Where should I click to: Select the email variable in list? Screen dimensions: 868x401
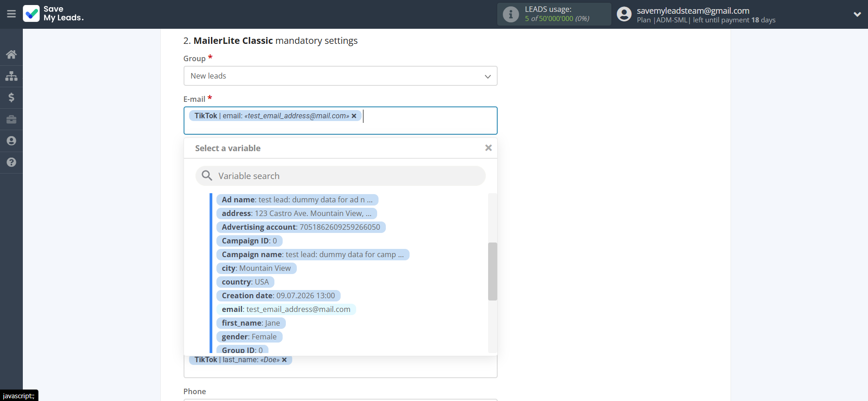click(x=286, y=309)
